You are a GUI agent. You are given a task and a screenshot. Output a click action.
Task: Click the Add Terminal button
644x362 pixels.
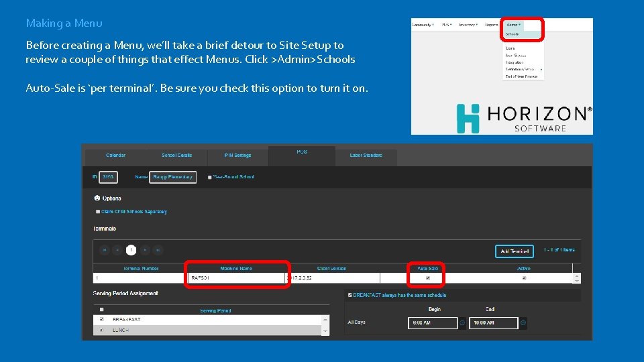click(x=515, y=251)
